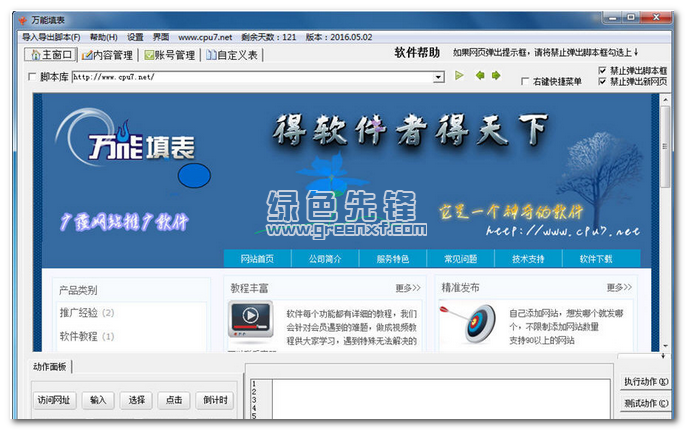Click 更多>> beside 精准发布
685x430 pixels.
click(619, 287)
